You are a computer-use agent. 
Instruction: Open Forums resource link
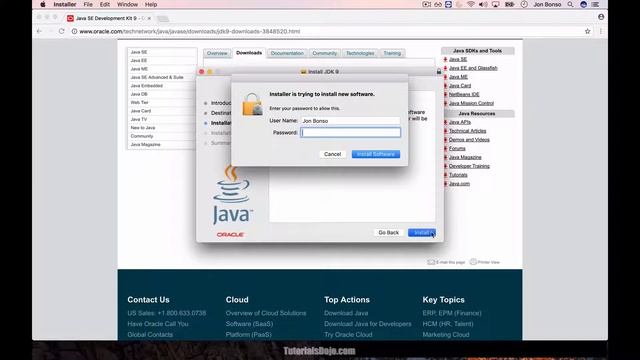coord(457,149)
